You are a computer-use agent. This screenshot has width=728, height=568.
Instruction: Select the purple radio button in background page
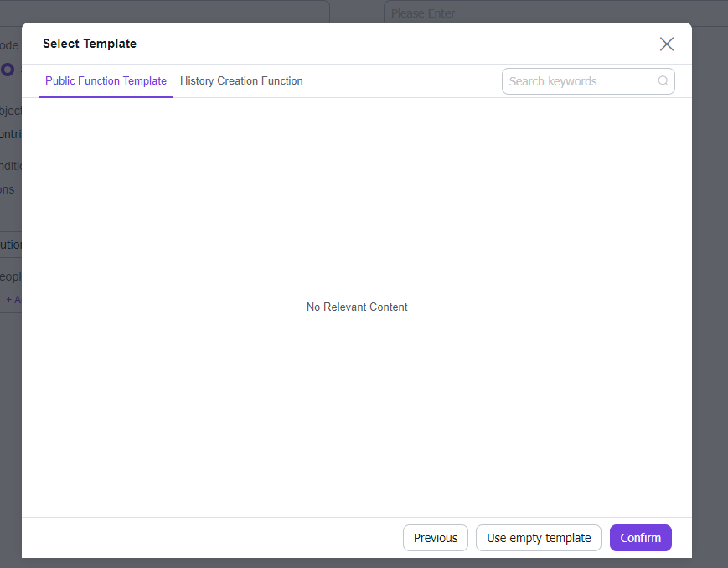(8, 70)
